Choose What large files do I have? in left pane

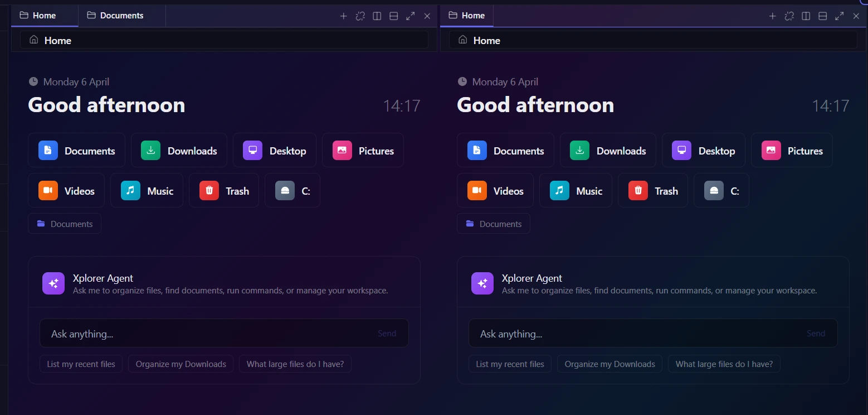[x=295, y=364]
